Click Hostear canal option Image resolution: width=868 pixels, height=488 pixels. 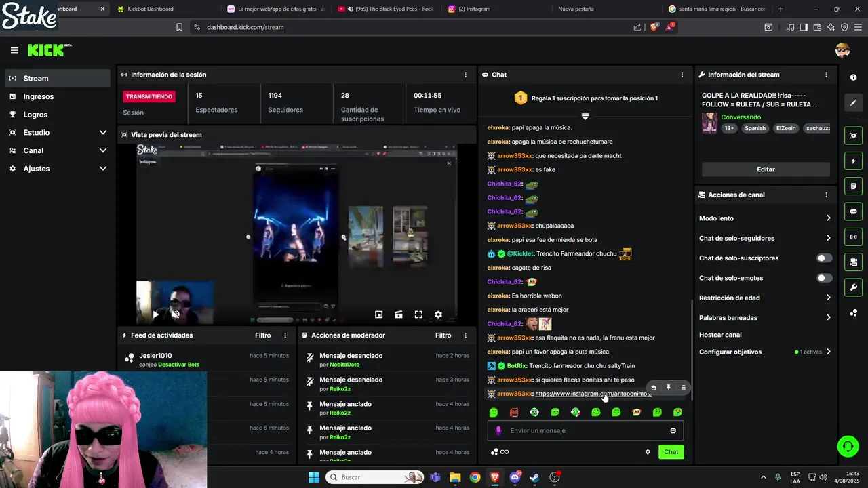pos(720,335)
